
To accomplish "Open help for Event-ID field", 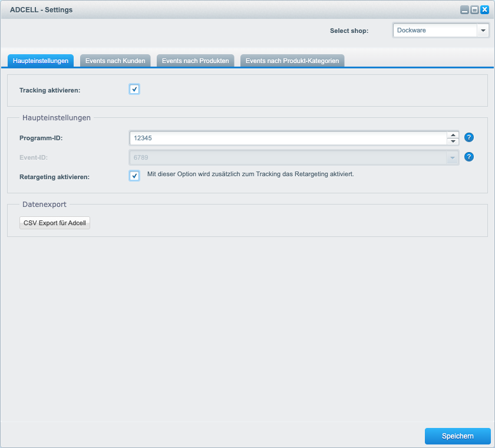I will [469, 157].
